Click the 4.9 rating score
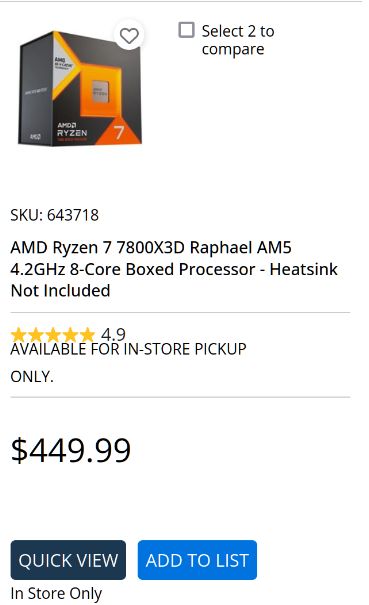The image size is (369, 605). pyautogui.click(x=113, y=334)
